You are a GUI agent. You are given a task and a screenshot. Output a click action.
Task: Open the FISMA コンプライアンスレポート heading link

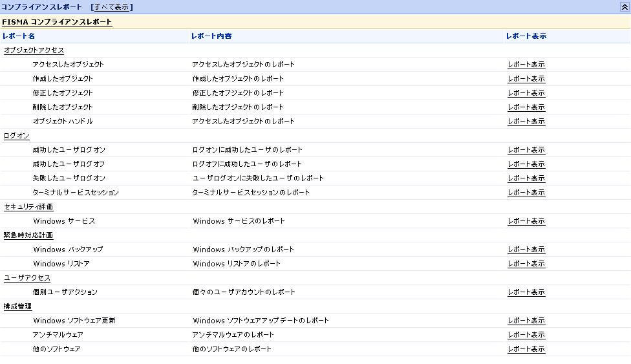tap(57, 22)
